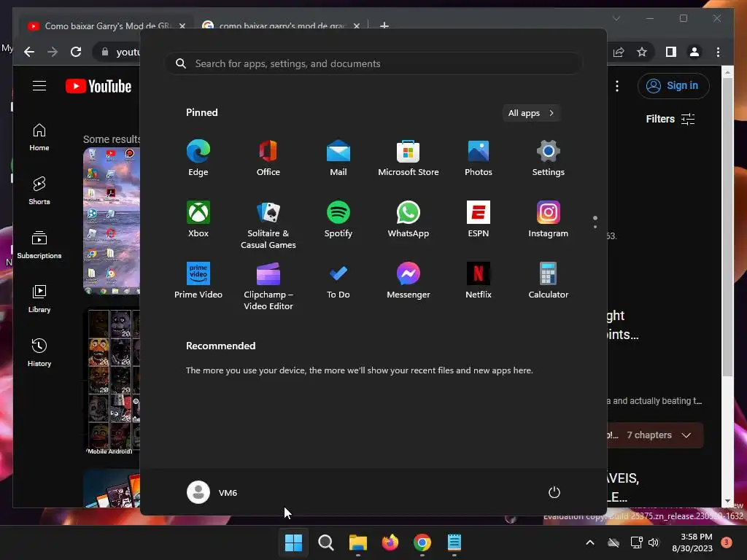Click Sign in on YouTube
This screenshot has height=560, width=747.
(673, 86)
